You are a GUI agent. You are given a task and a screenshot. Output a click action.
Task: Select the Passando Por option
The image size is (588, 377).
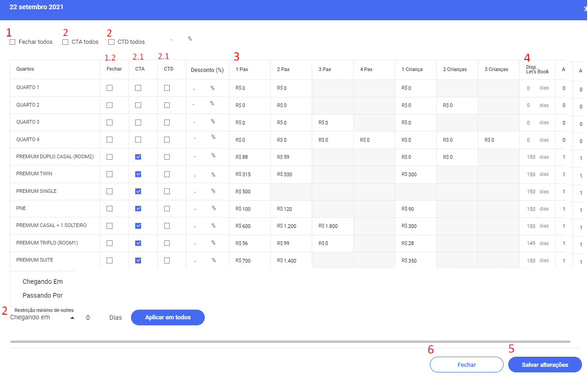coord(42,295)
